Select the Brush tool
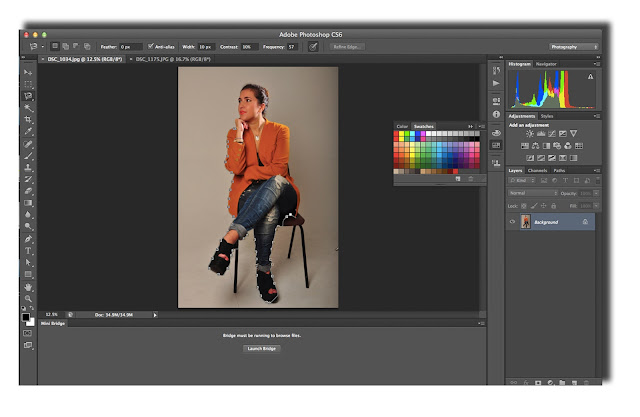640x417 pixels. coord(28,155)
